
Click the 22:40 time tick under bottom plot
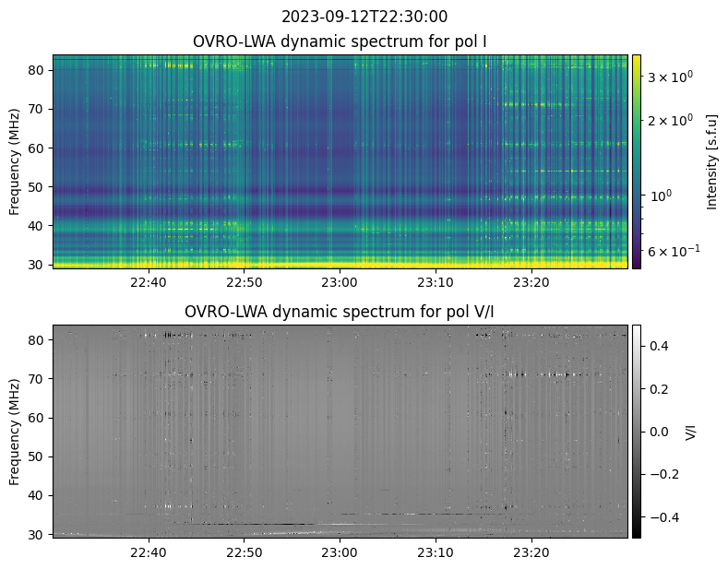coord(148,552)
